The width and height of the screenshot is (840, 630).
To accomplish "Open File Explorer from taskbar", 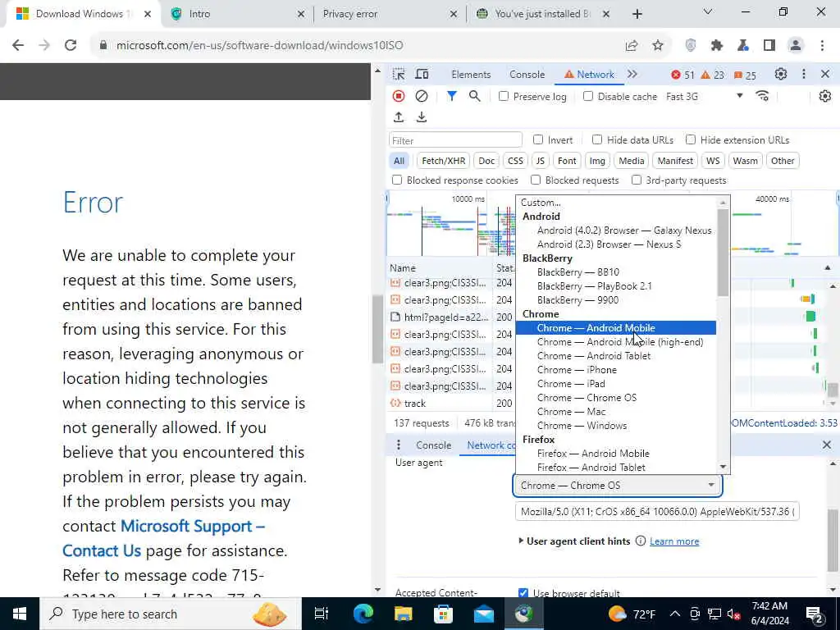I will coord(404,614).
